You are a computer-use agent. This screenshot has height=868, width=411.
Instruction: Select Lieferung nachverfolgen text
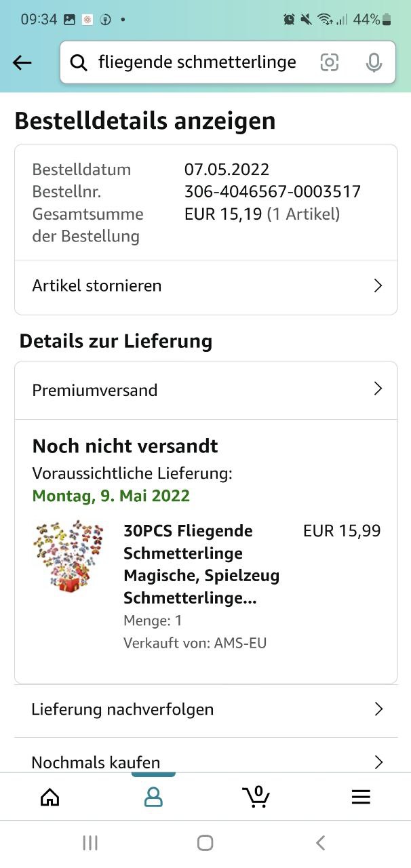[123, 709]
